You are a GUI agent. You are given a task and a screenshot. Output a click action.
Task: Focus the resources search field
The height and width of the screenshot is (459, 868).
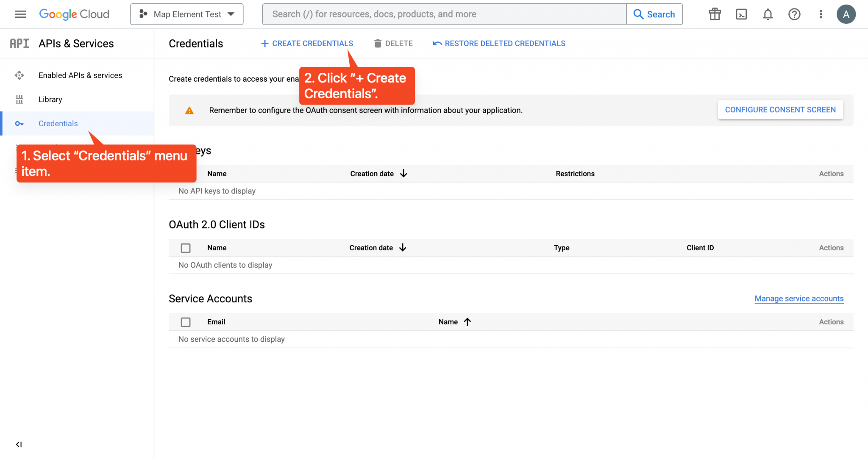coord(444,14)
